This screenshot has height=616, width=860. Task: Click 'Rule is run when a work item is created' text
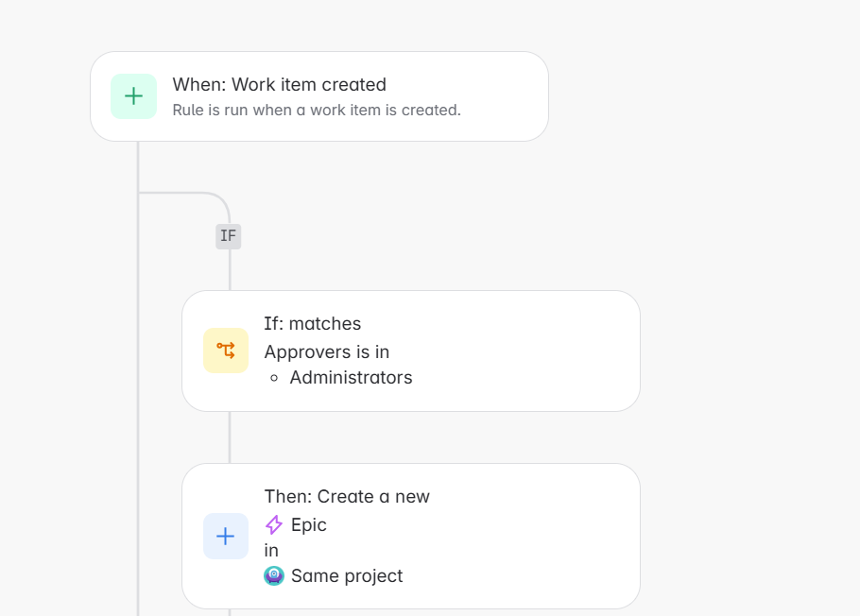(317, 111)
